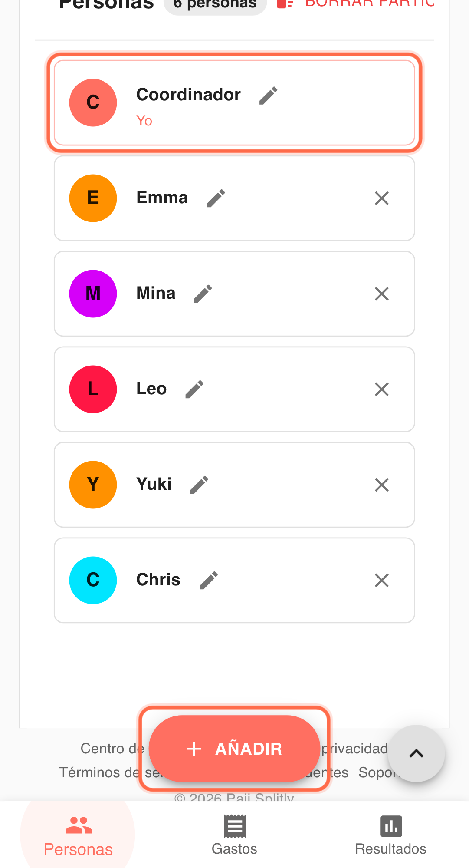Switch to the Gastos tab

click(x=234, y=835)
